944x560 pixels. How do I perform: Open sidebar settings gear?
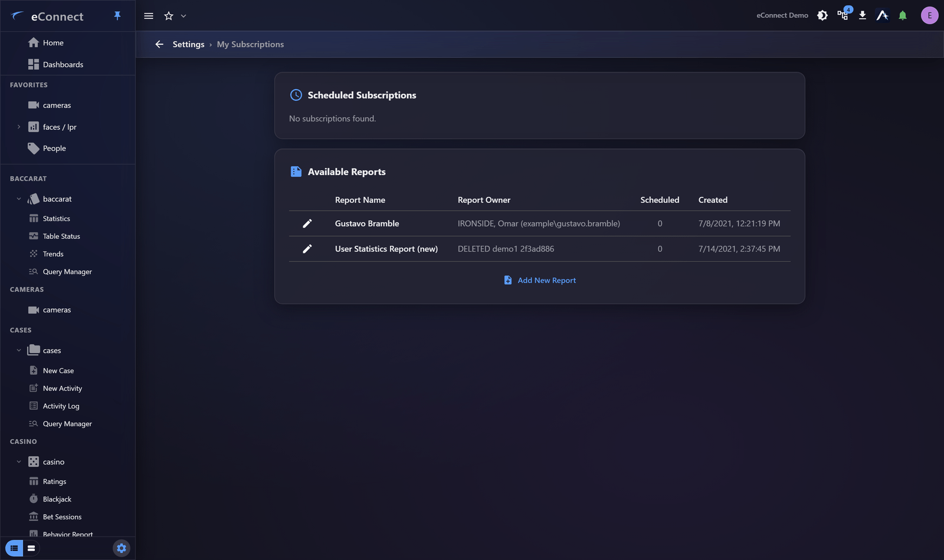(122, 548)
